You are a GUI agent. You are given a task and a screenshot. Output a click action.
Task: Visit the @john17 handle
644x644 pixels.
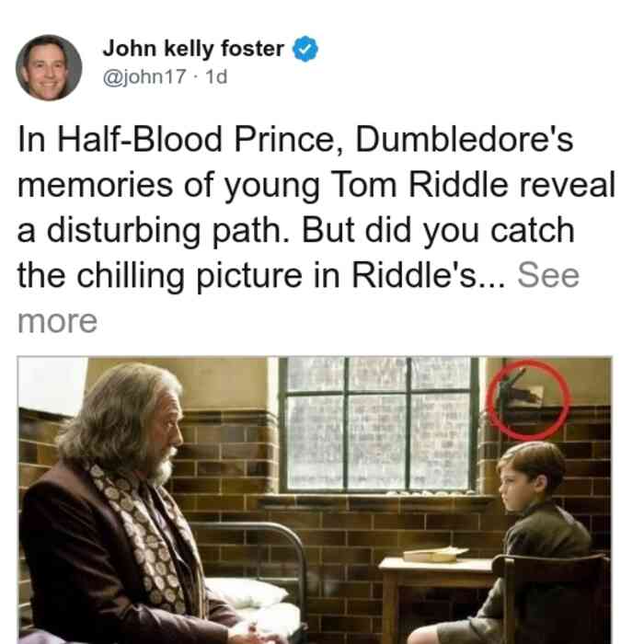[144, 76]
